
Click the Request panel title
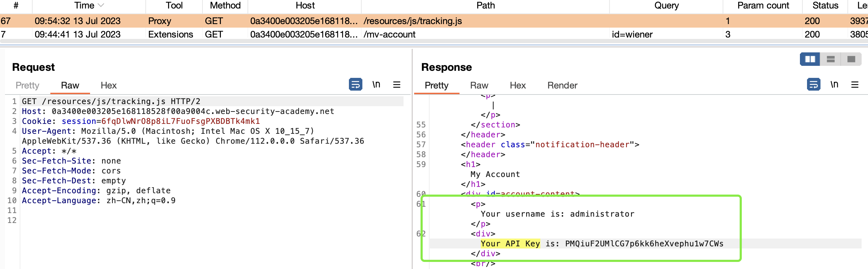coord(33,67)
